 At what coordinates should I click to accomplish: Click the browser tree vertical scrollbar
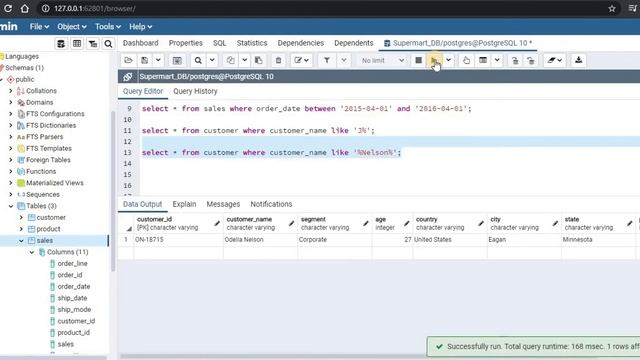(113, 191)
